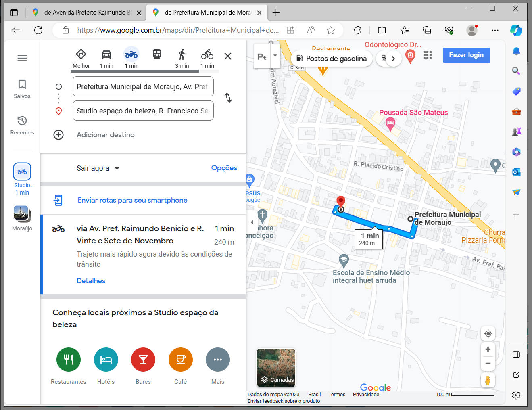Open the favorites list
This screenshot has width=532, height=410.
point(405,30)
